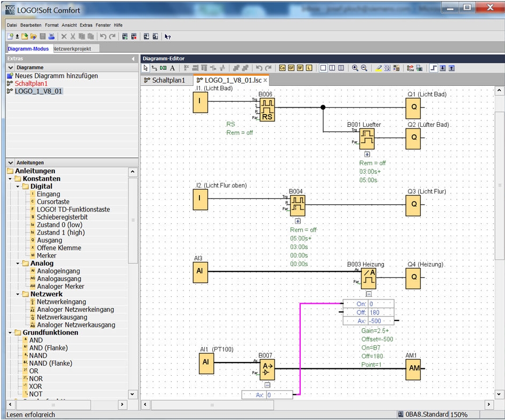This screenshot has height=420, width=505.
Task: Select the Q1 (Licht Bad) output block
Action: (x=413, y=107)
